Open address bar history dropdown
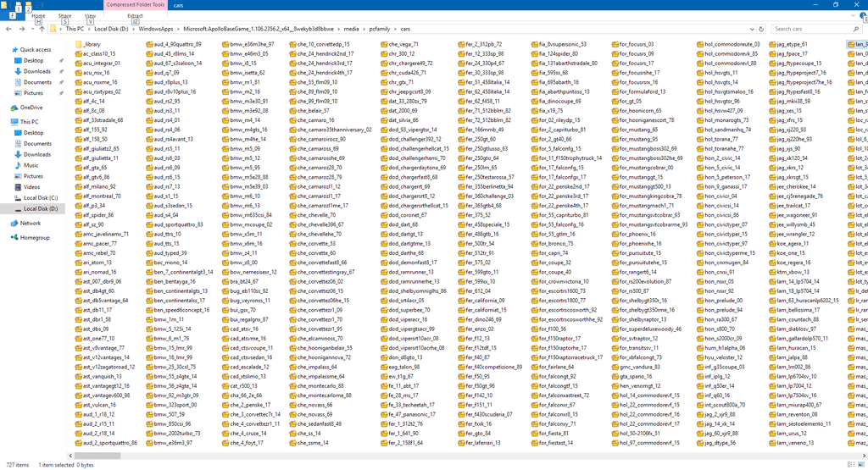868x470 pixels. (x=752, y=29)
